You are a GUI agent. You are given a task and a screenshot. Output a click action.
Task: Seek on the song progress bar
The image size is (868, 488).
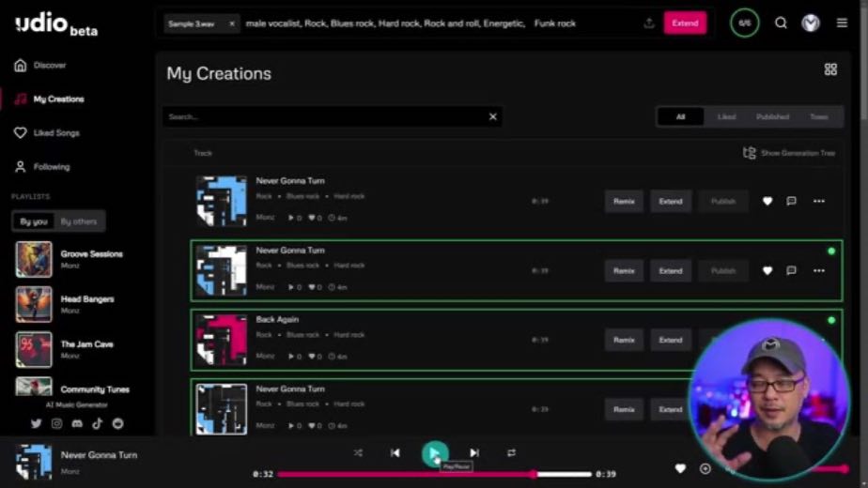pyautogui.click(x=435, y=474)
